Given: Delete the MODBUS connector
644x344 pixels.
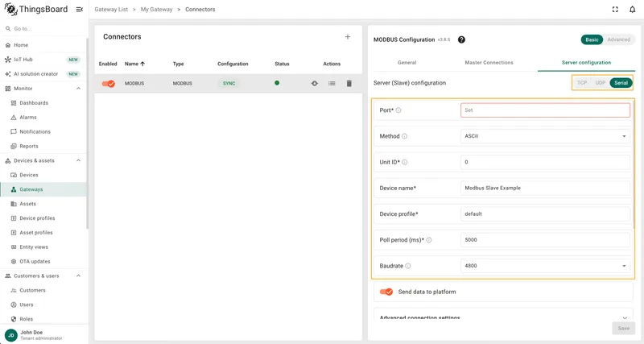Looking at the screenshot, I should 349,84.
